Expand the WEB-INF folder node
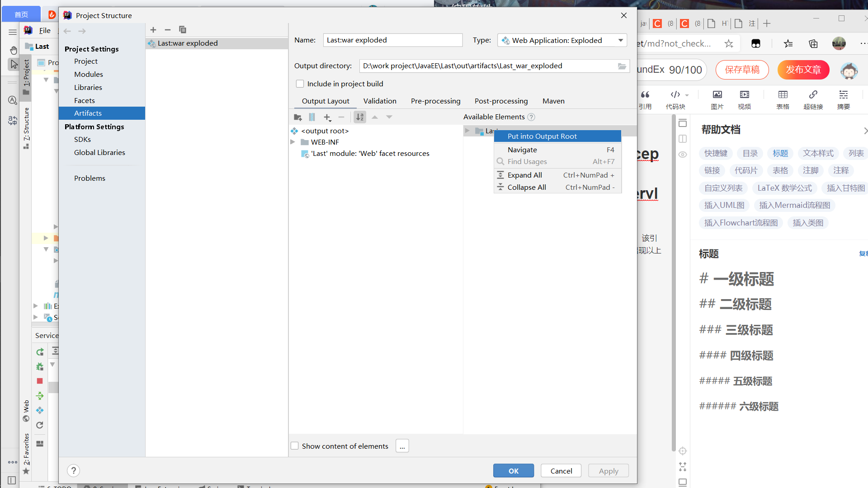868x488 pixels. tap(292, 142)
